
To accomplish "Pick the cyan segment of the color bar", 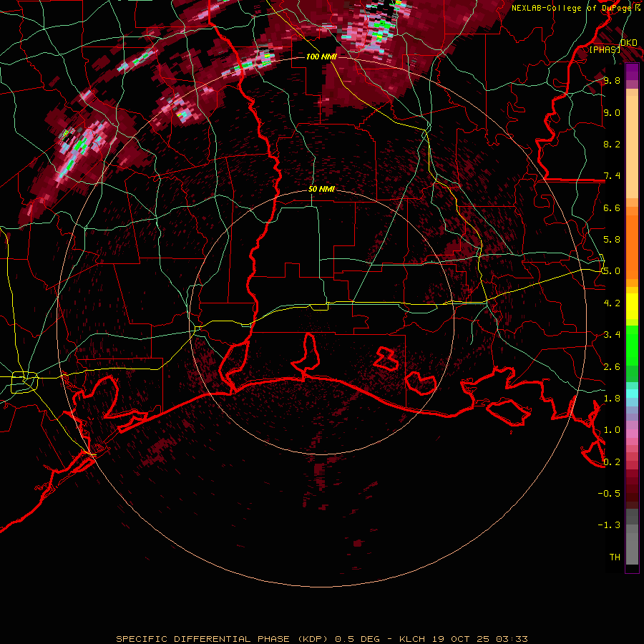I will (632, 394).
